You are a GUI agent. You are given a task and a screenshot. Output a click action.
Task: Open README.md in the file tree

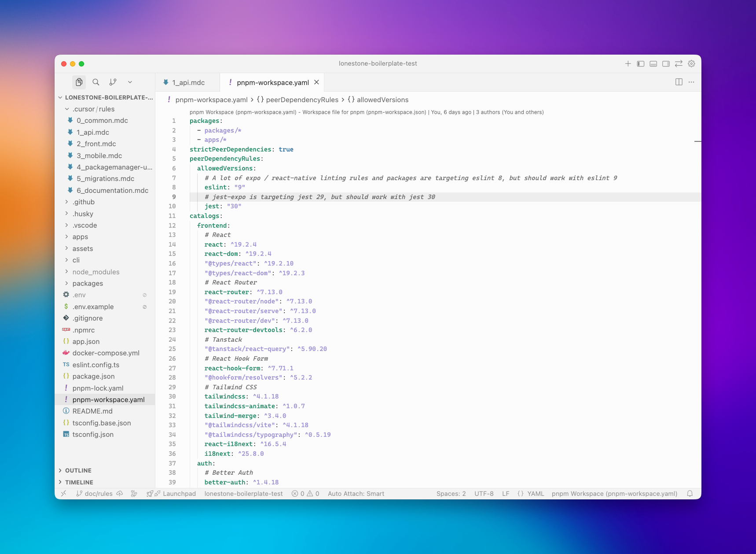pos(92,411)
